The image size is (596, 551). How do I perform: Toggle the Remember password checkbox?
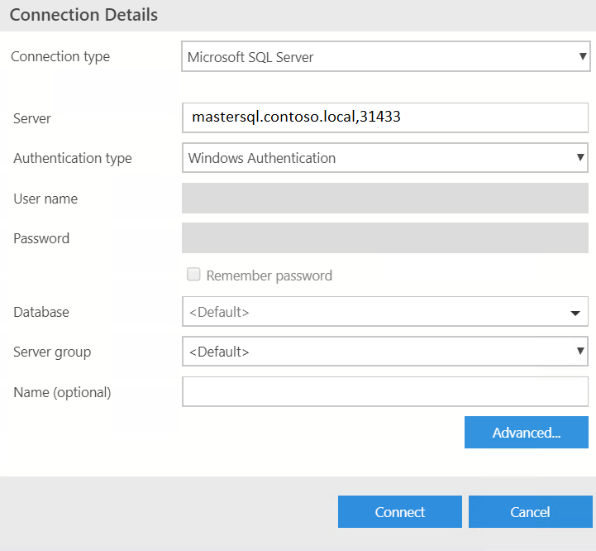pyautogui.click(x=193, y=274)
